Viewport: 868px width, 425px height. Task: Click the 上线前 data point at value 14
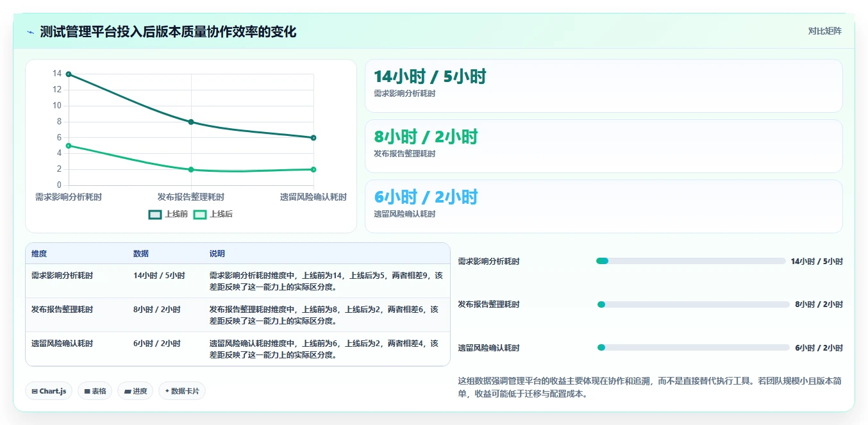69,74
